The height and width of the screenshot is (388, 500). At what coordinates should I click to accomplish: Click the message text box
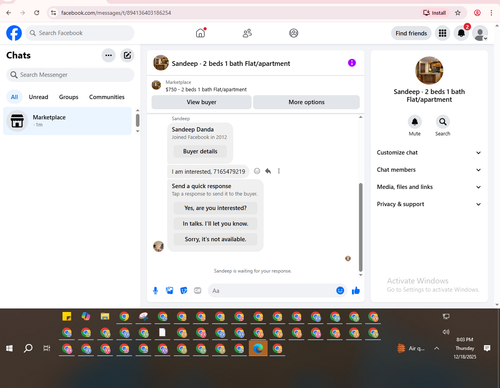coord(272,291)
